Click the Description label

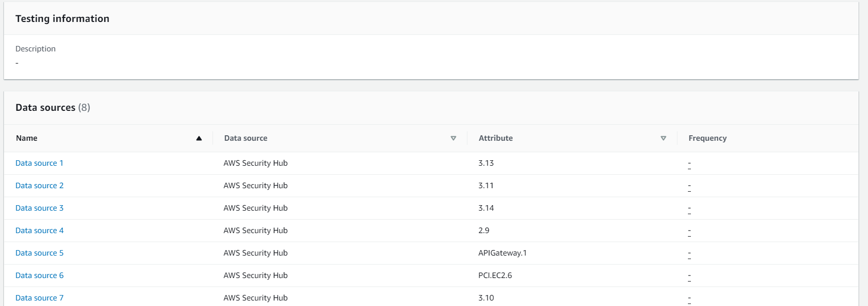pyautogui.click(x=35, y=49)
